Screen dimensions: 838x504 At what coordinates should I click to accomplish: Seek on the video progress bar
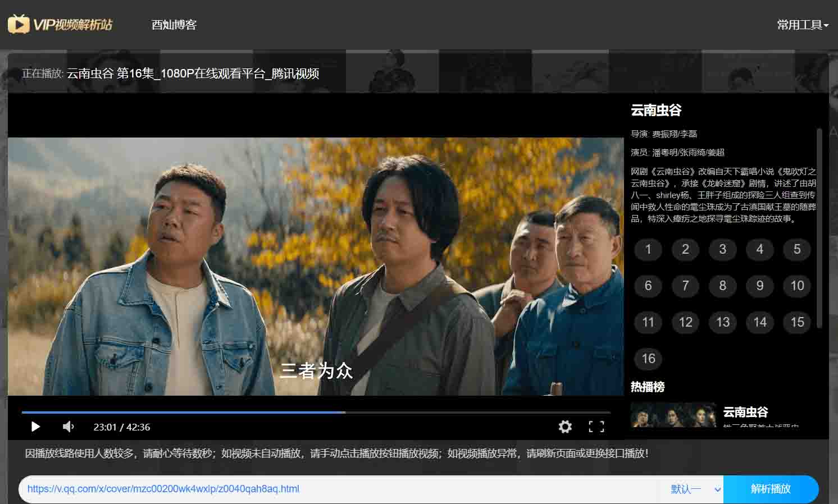pyautogui.click(x=316, y=412)
